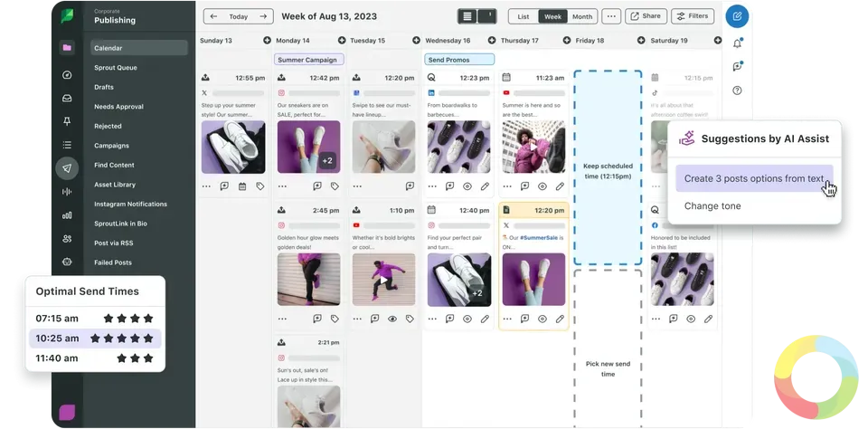
Task: Select Week view
Action: pyautogui.click(x=552, y=16)
